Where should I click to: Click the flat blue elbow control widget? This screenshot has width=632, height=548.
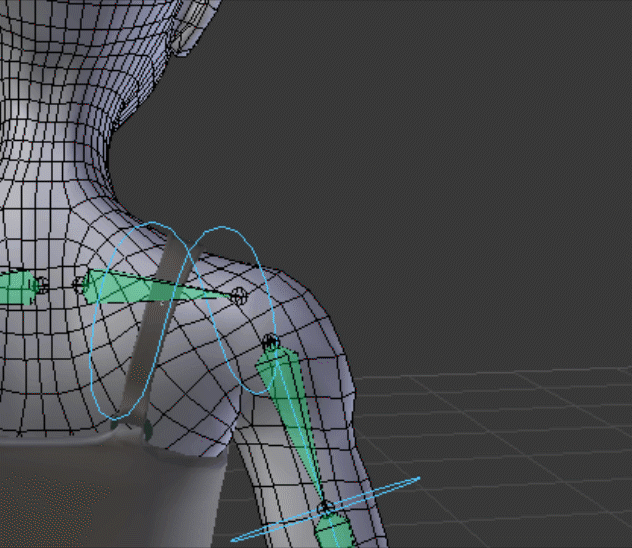326,510
